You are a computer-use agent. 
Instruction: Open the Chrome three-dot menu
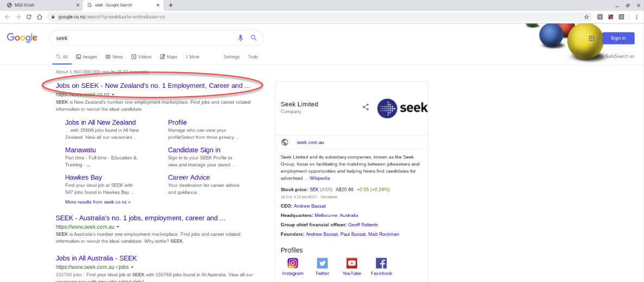(x=636, y=17)
